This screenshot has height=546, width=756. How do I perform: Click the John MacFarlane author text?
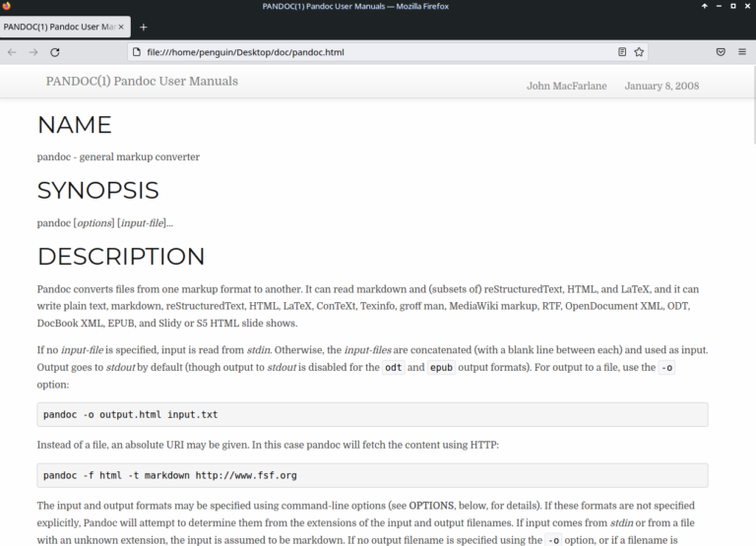[x=567, y=86]
